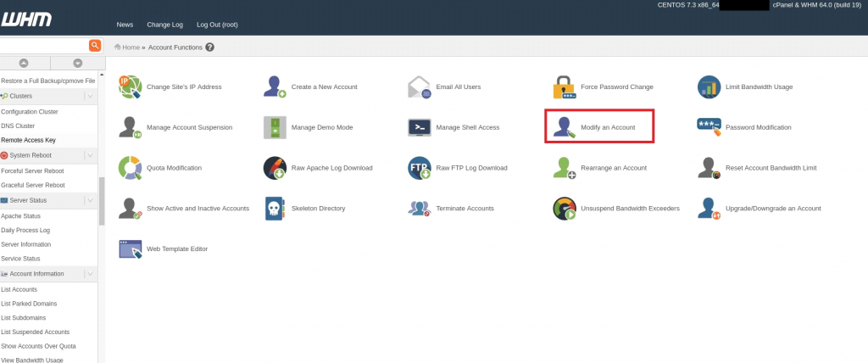The height and width of the screenshot is (363, 868).
Task: Open the Change Log menu item
Action: 164,25
